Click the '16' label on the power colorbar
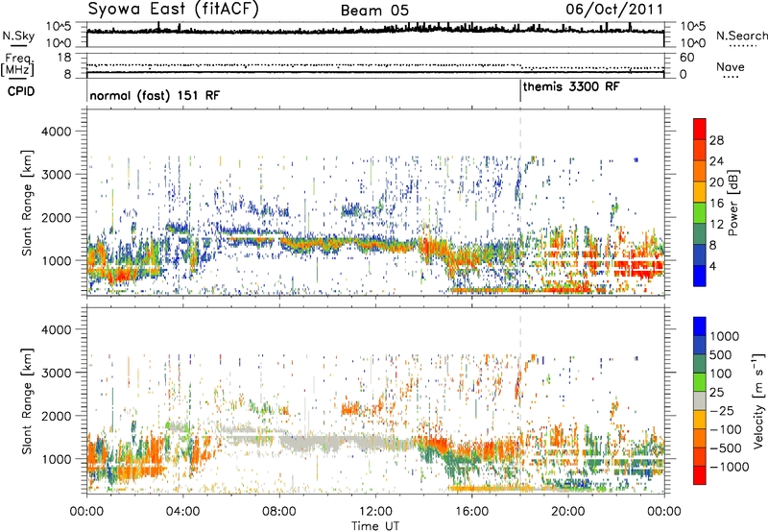This screenshot has height=532, width=768. coord(716,204)
